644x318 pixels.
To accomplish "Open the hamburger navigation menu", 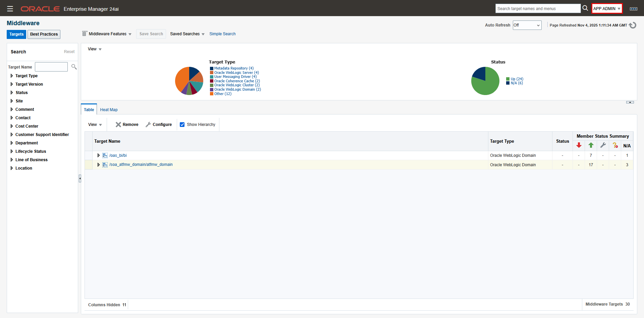I will click(x=10, y=9).
